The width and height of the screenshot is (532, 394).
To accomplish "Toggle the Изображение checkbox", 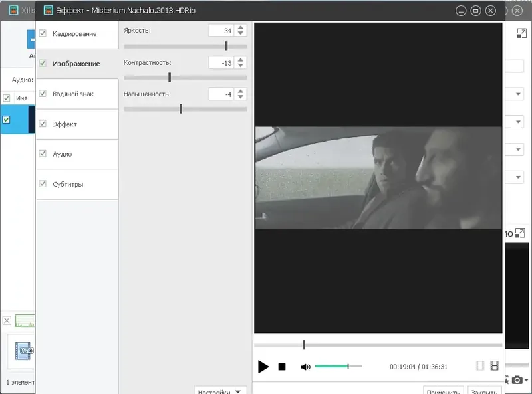I will point(43,63).
